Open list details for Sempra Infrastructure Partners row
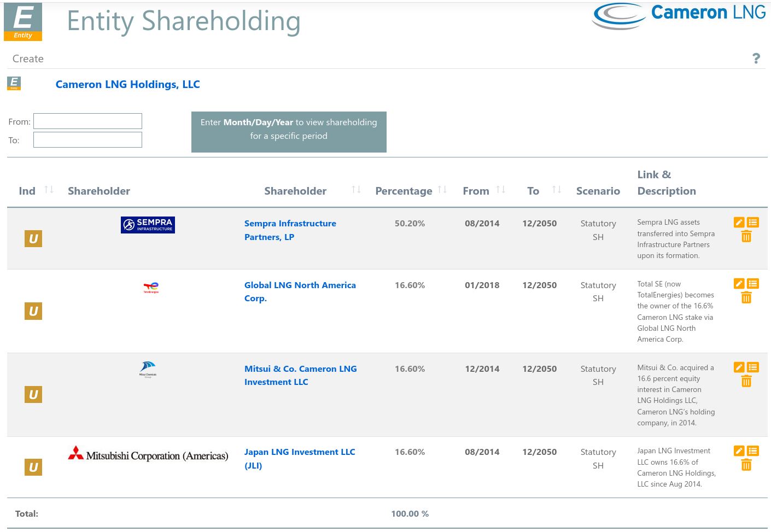This screenshot has width=771, height=532. [753, 223]
